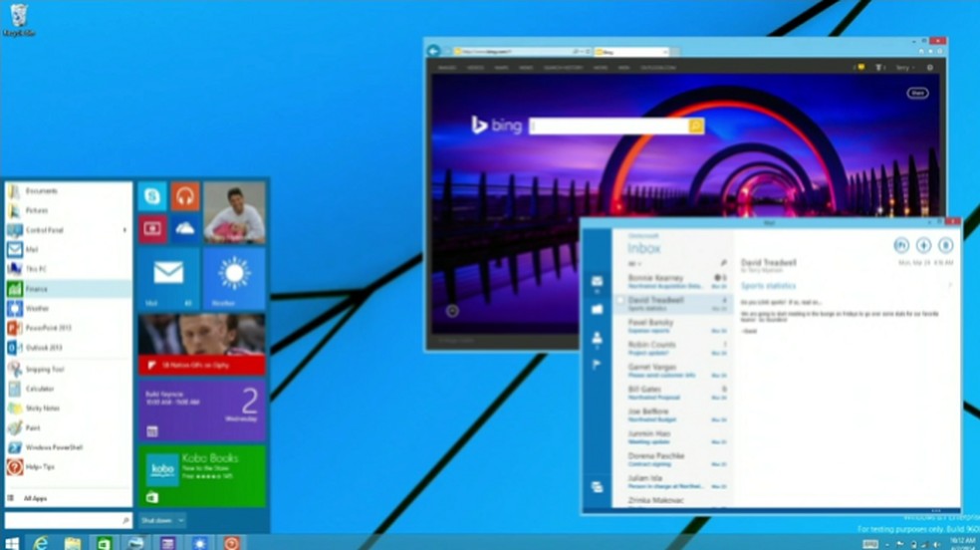Open Internet Explorer from taskbar
The image size is (980, 550).
[41, 543]
